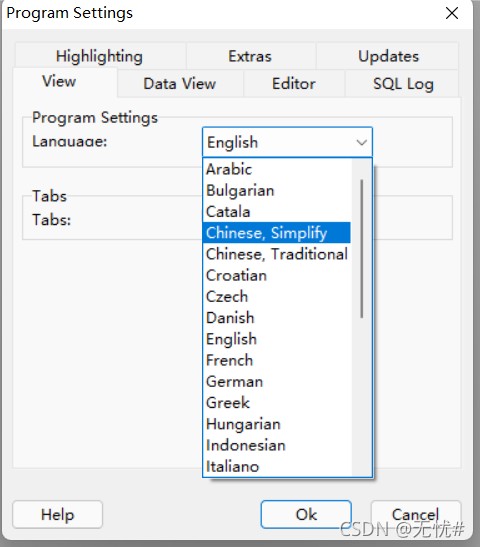The width and height of the screenshot is (480, 547).
Task: Switch to the Highlighting tab
Action: coord(99,56)
